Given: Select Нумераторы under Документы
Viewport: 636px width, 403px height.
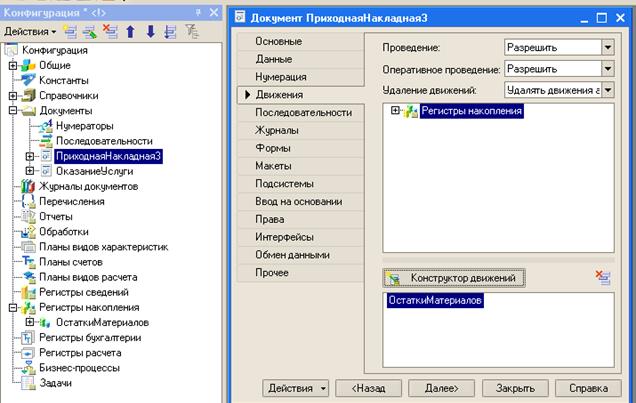Looking at the screenshot, I should pos(84,126).
